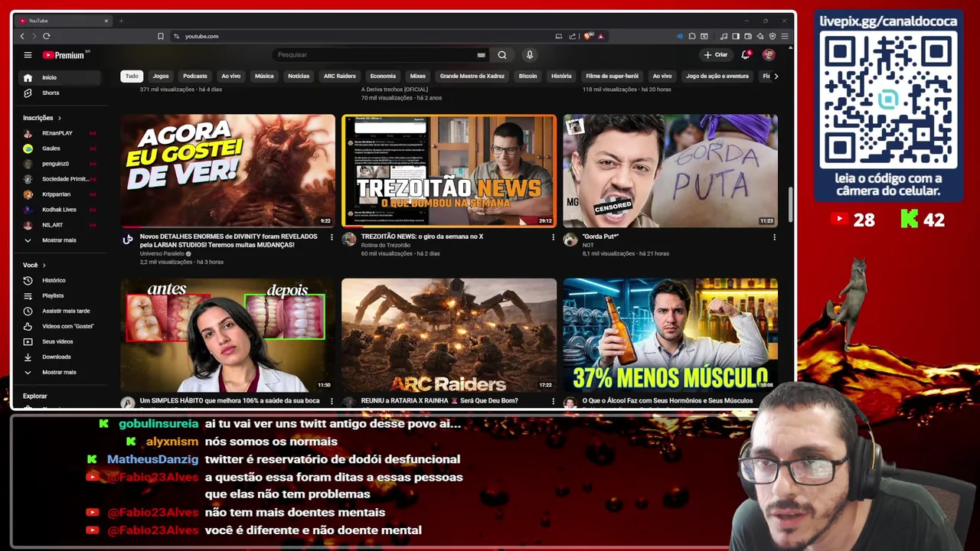Select the Podcasts filter chip
The height and width of the screenshot is (551, 980).
(195, 76)
